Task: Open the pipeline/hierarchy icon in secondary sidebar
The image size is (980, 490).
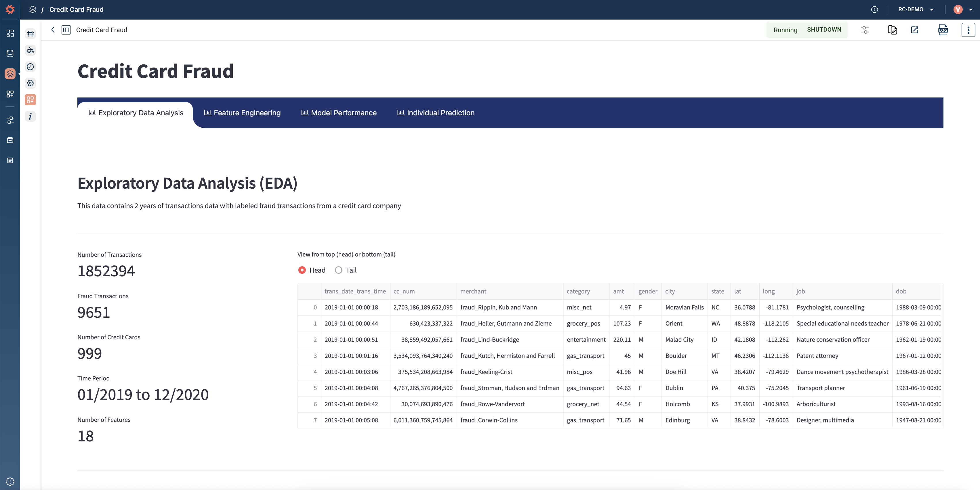Action: (x=30, y=50)
